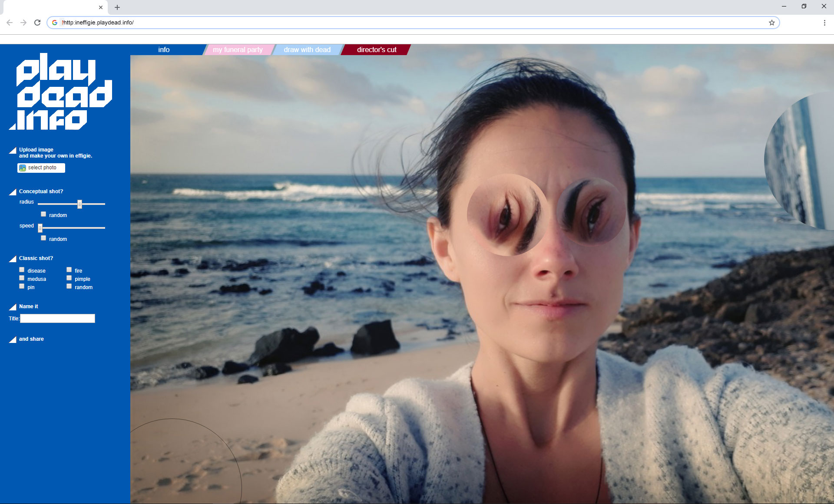Image resolution: width=834 pixels, height=504 pixels.
Task: Open a new browser tab
Action: pyautogui.click(x=117, y=7)
